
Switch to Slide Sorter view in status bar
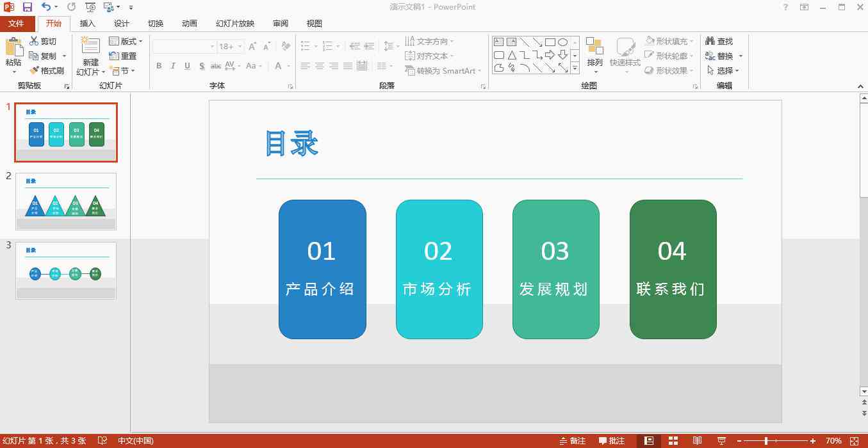[x=673, y=441]
